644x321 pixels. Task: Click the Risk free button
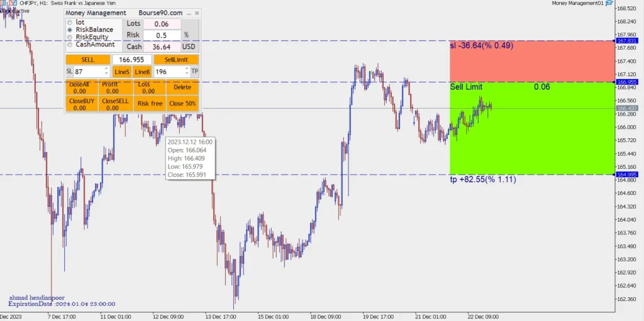pos(150,104)
